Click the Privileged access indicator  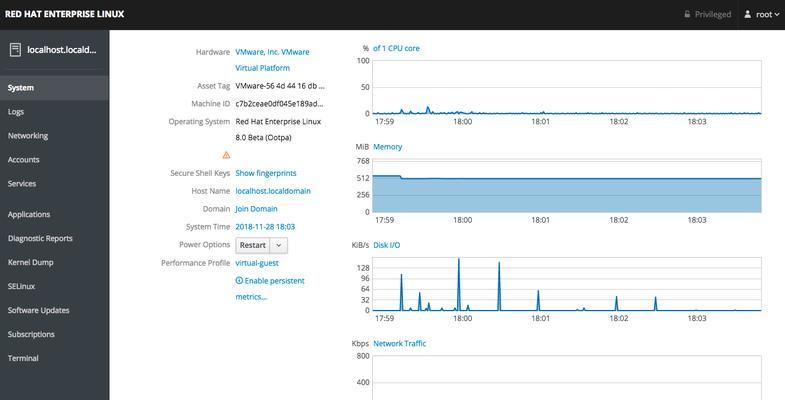click(708, 15)
